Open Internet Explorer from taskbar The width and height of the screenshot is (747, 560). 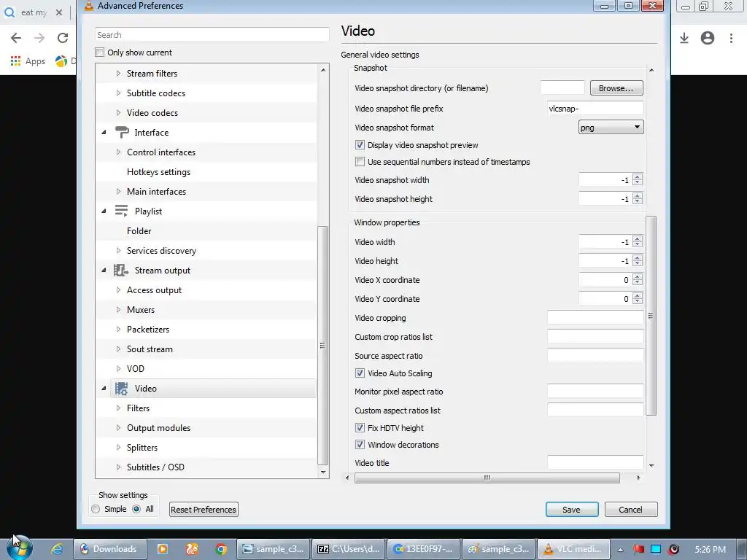pyautogui.click(x=57, y=549)
